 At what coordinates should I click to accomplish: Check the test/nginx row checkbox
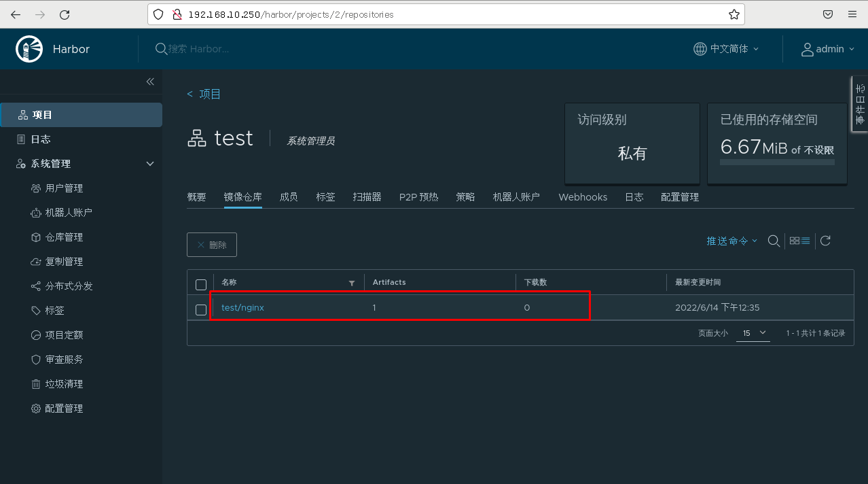[201, 310]
